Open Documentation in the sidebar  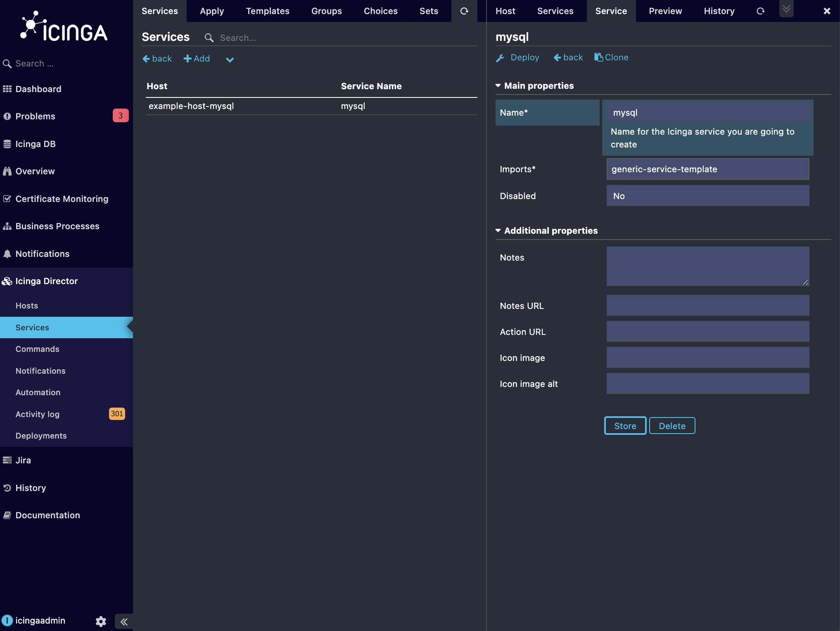47,515
